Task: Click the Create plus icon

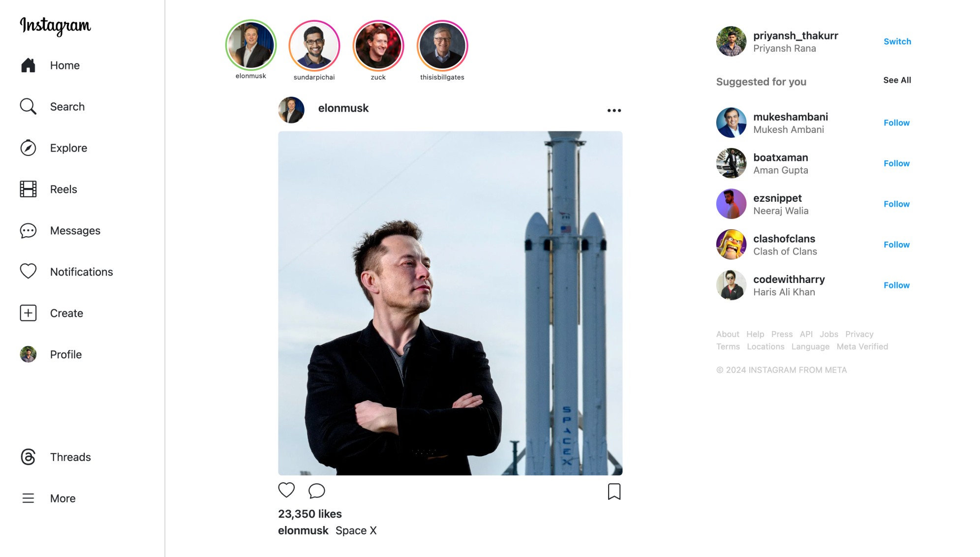Action: (x=28, y=313)
